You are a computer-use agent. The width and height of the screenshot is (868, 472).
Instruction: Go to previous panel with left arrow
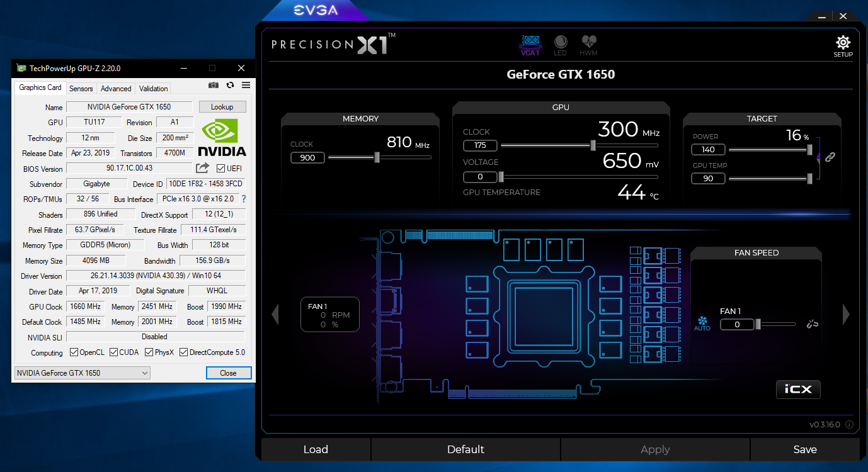coord(275,314)
